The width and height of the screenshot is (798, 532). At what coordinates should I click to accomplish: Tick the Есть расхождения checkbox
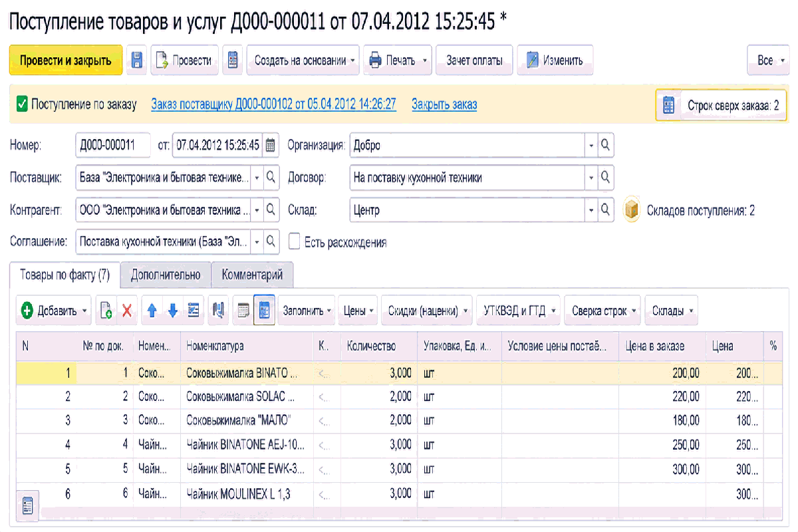[295, 243]
